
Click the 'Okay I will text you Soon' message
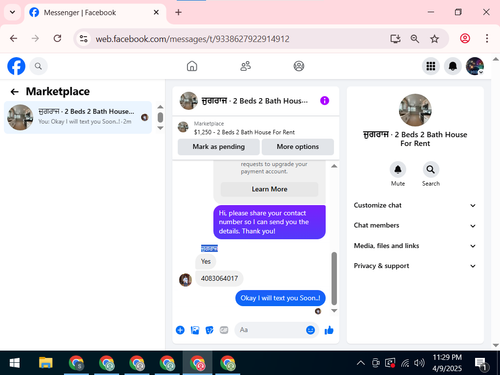280,298
